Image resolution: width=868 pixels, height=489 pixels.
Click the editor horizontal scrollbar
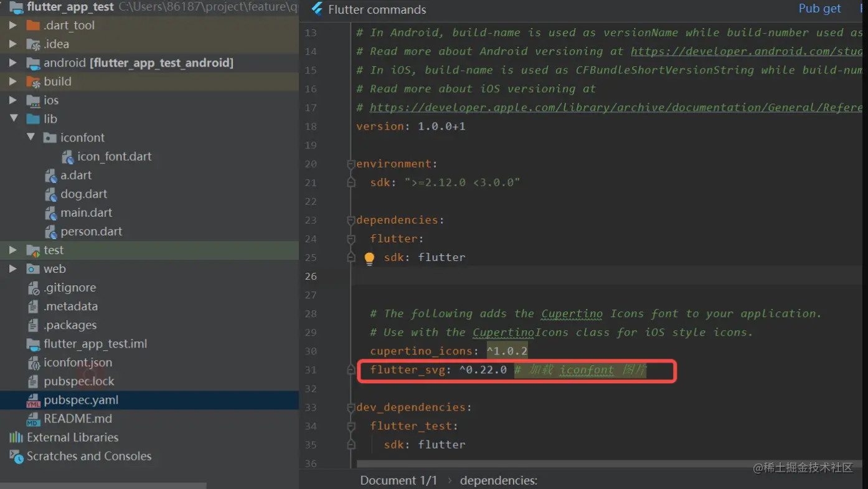coord(609,464)
